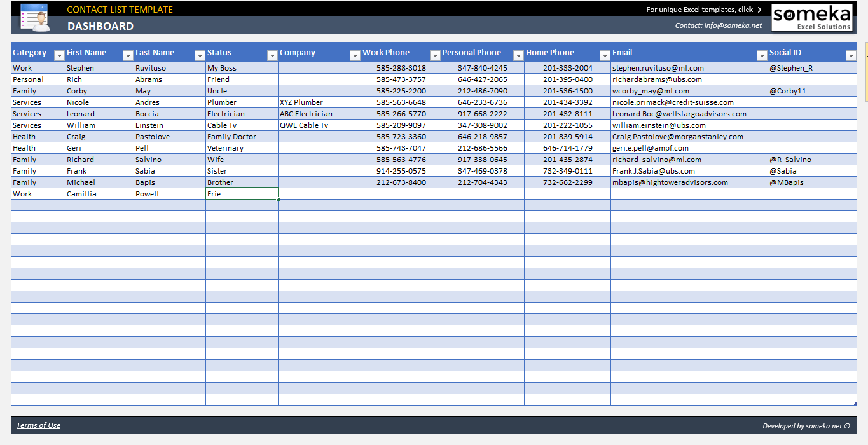The width and height of the screenshot is (868, 445).
Task: Open the Category column filter dropdown
Action: point(59,55)
